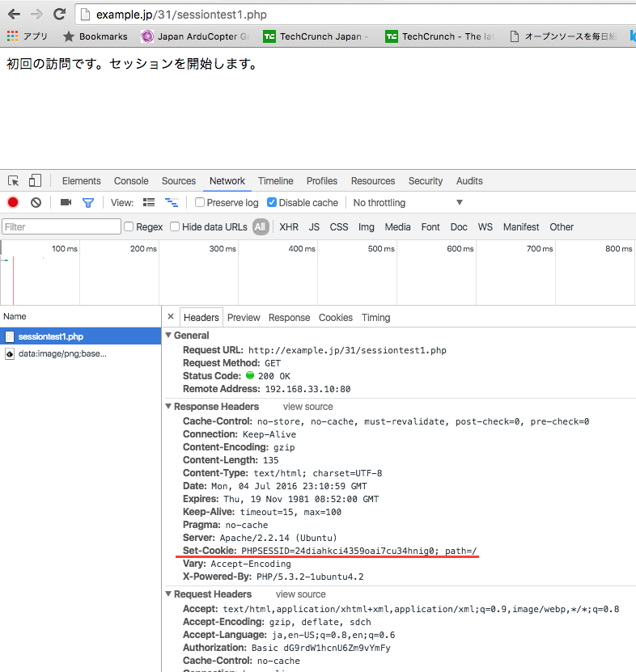The image size is (636, 672).
Task: Click the page icon in the address bar
Action: pyautogui.click(x=85, y=15)
